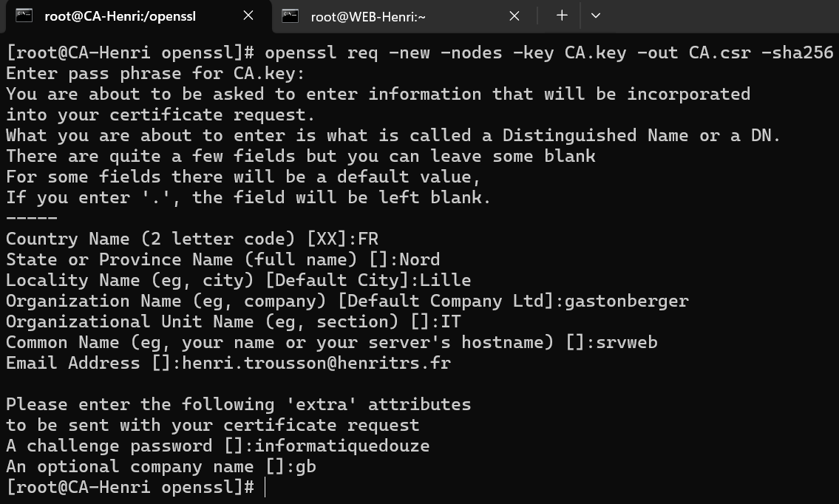
Task: Click the cursor at the last shell prompt
Action: pos(265,488)
